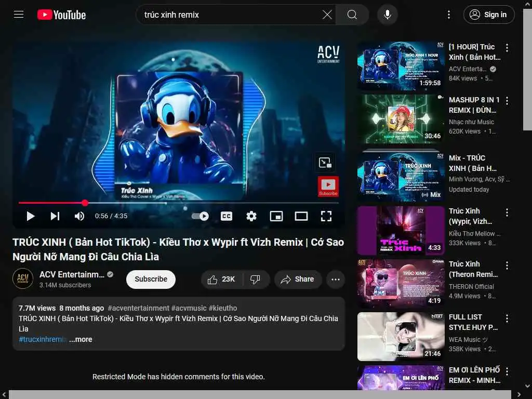532x399 pixels.
Task: Open options for Trúc Xinh (Wypir, Vizh) video
Action: coord(507,212)
